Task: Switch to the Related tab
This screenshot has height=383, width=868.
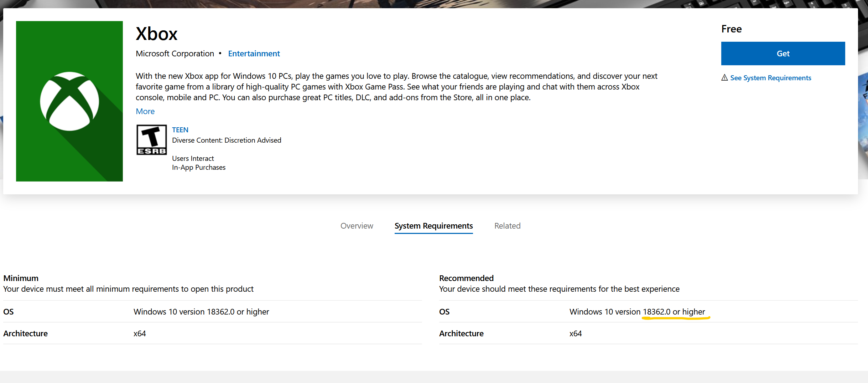Action: click(x=507, y=226)
